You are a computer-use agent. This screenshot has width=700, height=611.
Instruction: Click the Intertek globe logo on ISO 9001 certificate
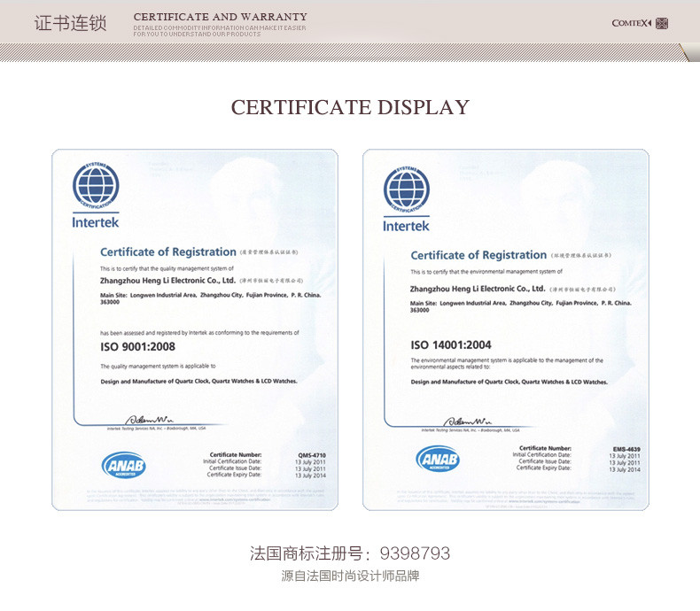(95, 188)
